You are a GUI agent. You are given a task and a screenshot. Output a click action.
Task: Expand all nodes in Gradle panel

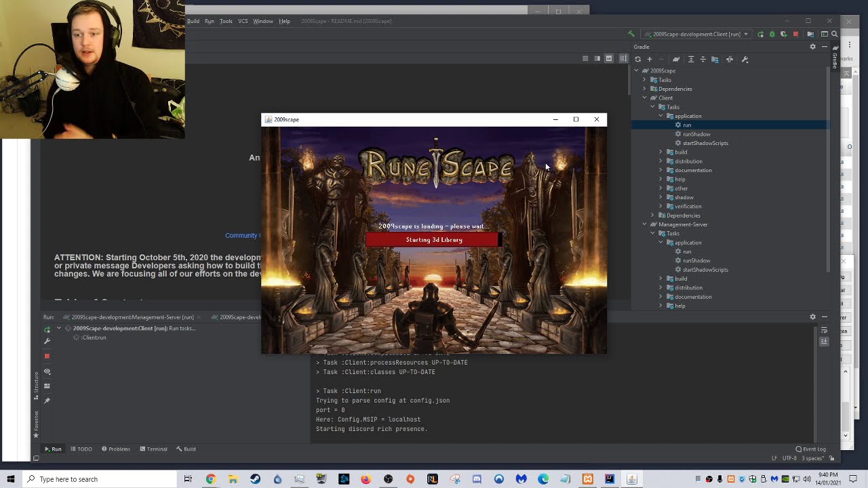(691, 60)
